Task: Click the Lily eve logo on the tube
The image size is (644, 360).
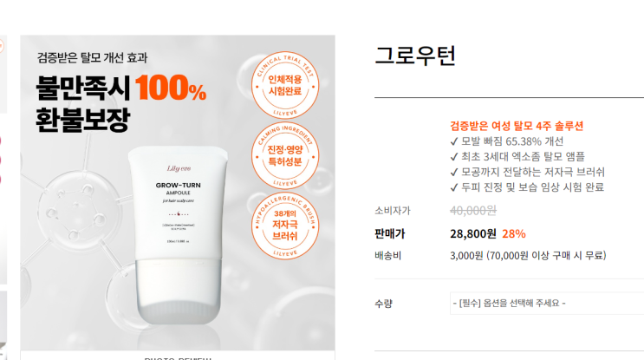Action: click(x=179, y=168)
